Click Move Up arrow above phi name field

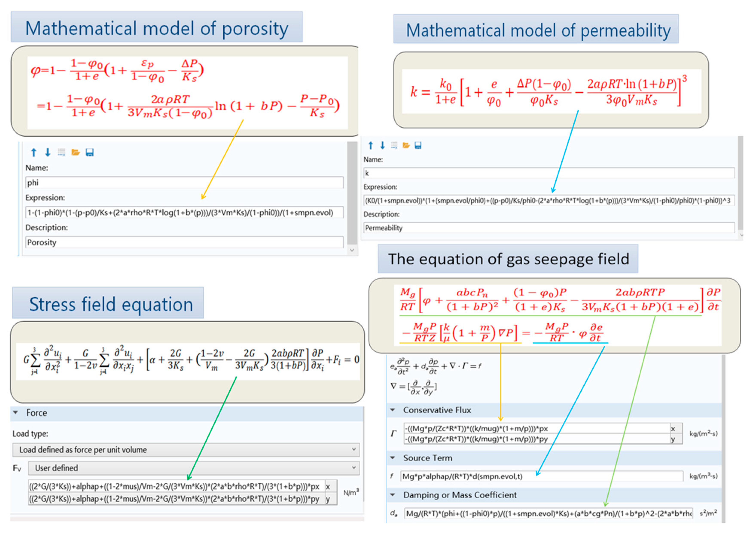34,152
